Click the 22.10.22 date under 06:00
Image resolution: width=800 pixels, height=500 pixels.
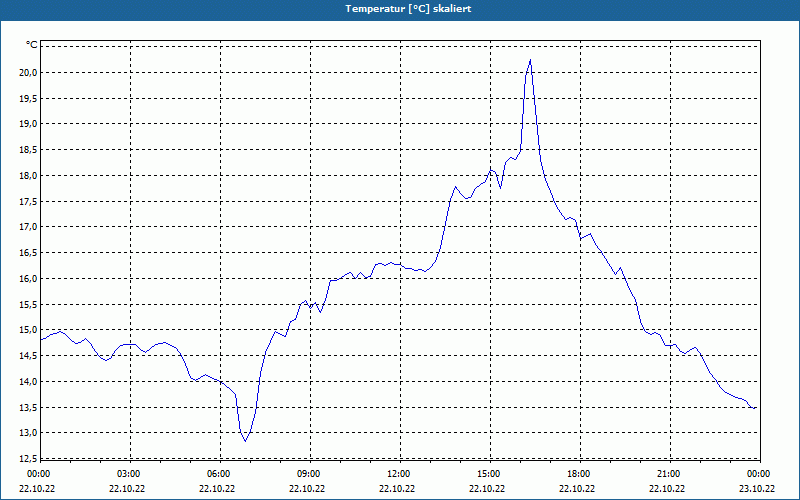pos(217,488)
